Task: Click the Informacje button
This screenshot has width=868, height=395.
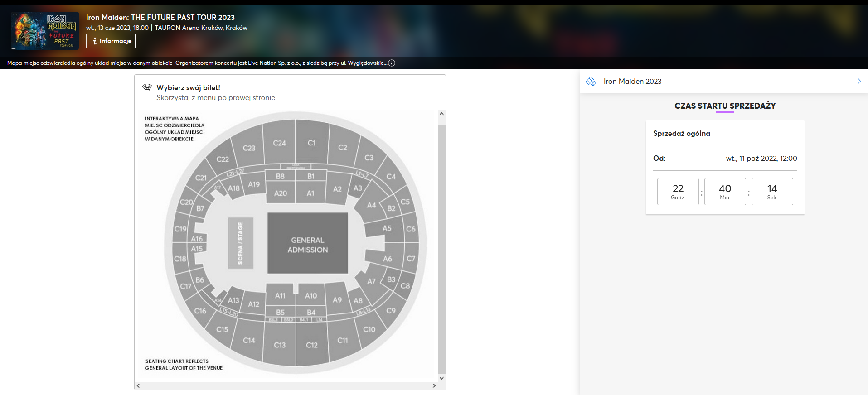Action: [111, 41]
